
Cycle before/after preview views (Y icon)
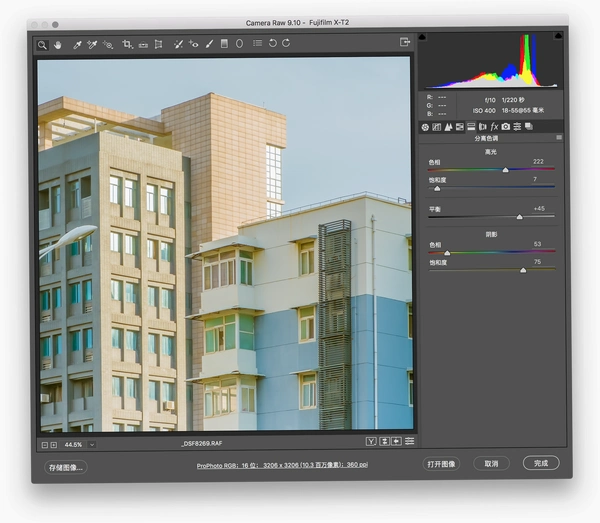pos(371,442)
